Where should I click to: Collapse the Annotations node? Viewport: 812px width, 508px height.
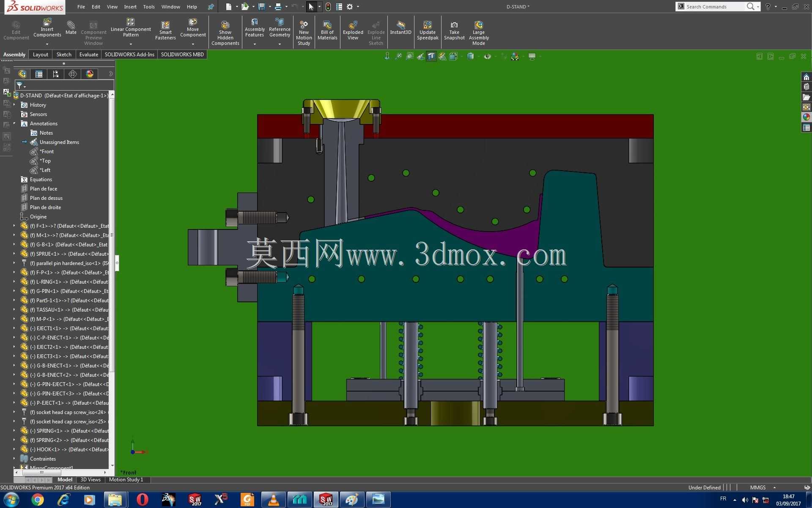click(14, 124)
